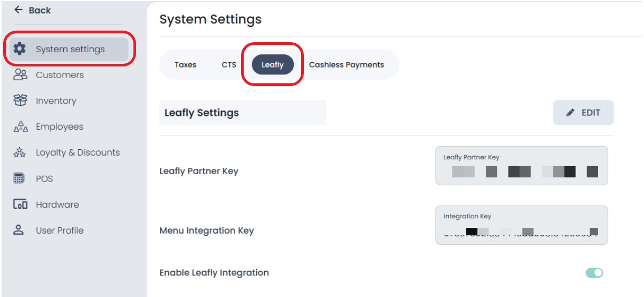Click the Integration Key input field
Screen dimensions: 644x297
[x=522, y=225]
